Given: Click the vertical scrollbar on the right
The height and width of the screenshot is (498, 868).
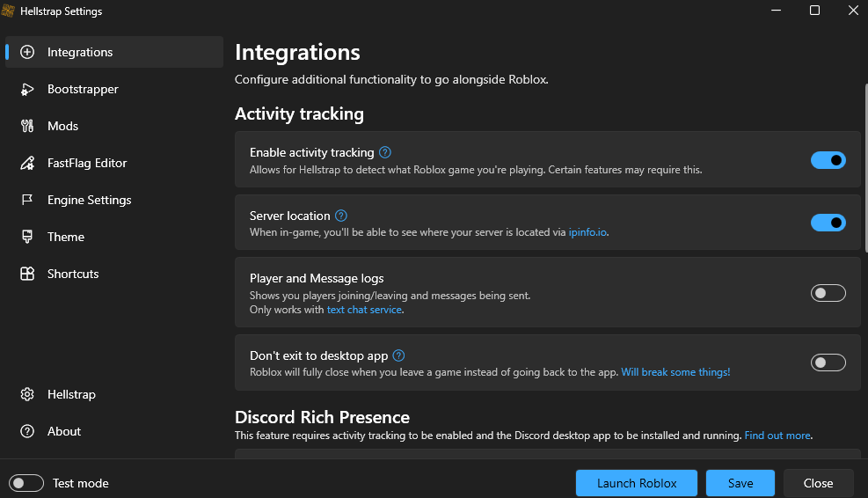Looking at the screenshot, I should pos(865,166).
